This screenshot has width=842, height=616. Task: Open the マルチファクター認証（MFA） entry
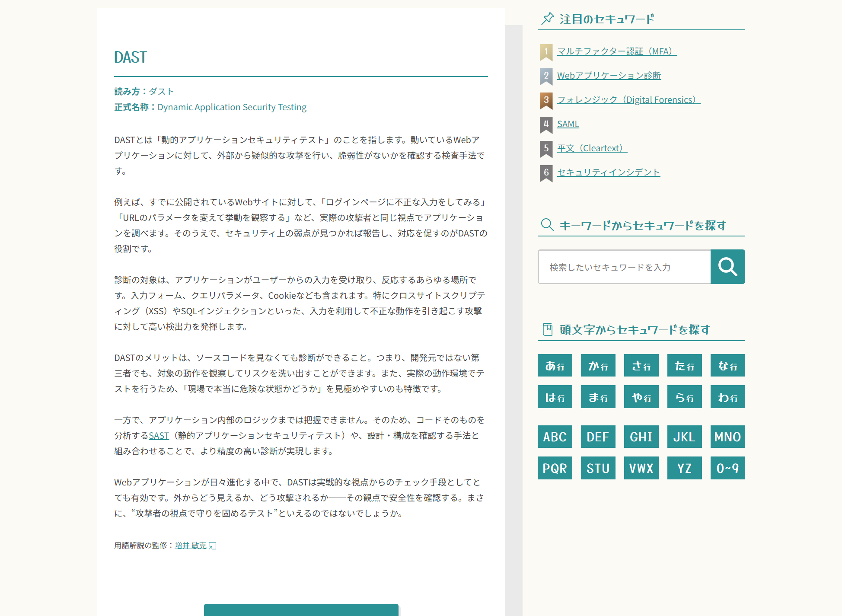(x=617, y=51)
